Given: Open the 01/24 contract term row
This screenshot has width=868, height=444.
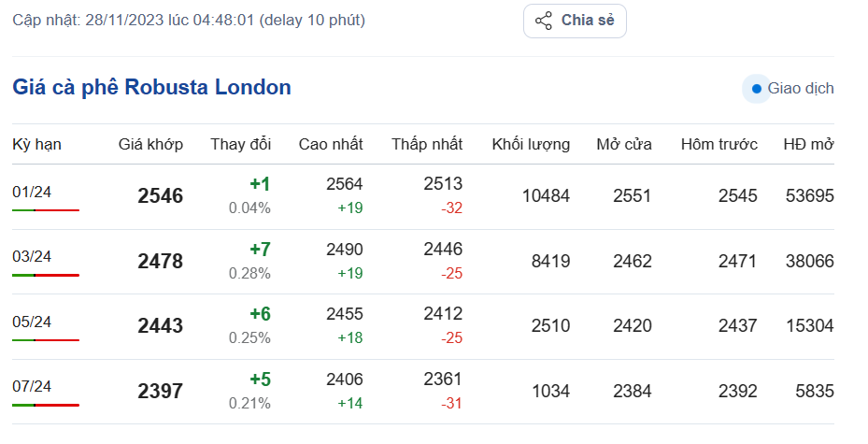Looking at the screenshot, I should point(32,192).
